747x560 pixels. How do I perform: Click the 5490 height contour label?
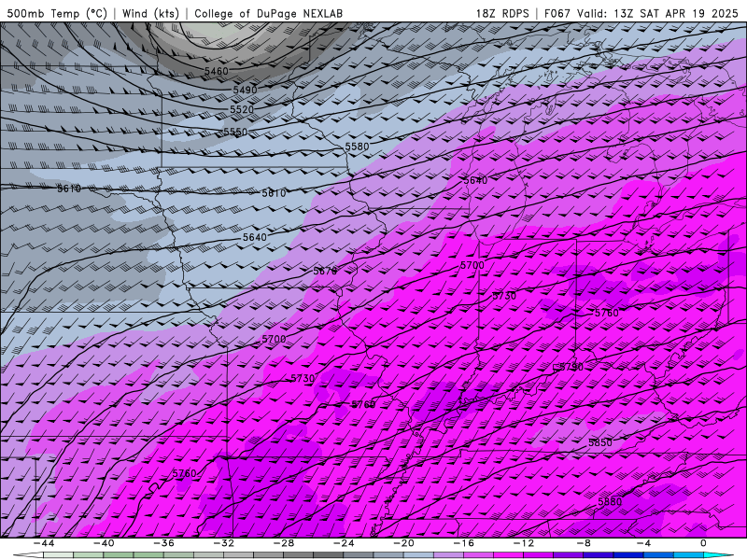click(245, 90)
